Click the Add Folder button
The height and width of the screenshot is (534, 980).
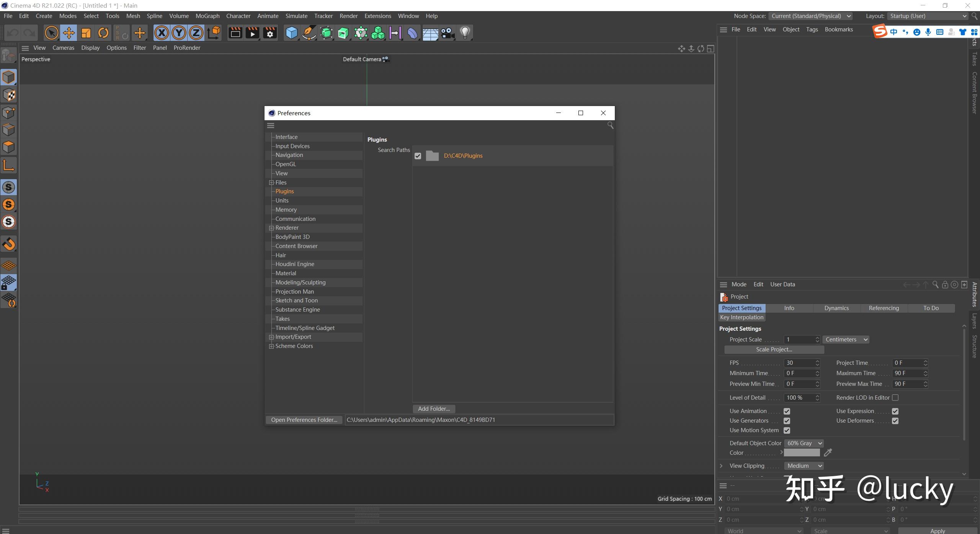434,409
